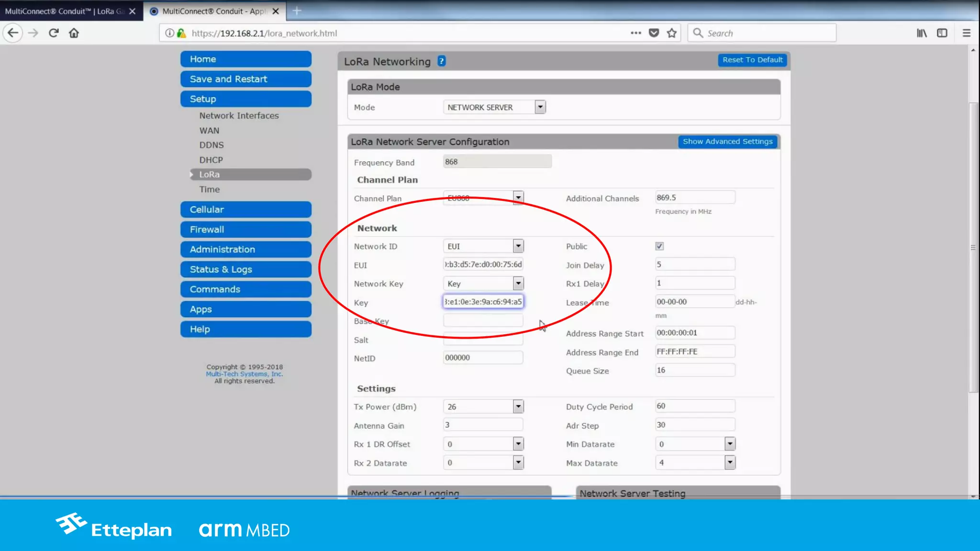Screen dimensions: 980x551
Task: Switch to the first MultiConnect Conduit LoRa tab
Action: (65, 11)
